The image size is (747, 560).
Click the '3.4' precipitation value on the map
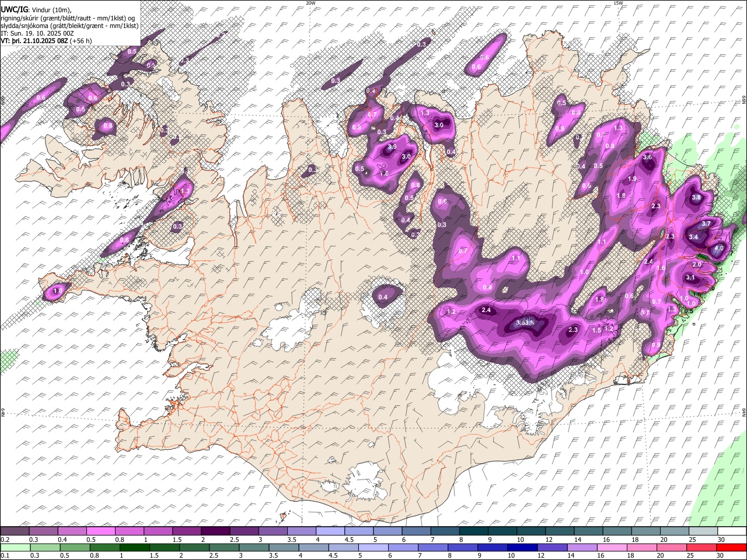(x=693, y=237)
